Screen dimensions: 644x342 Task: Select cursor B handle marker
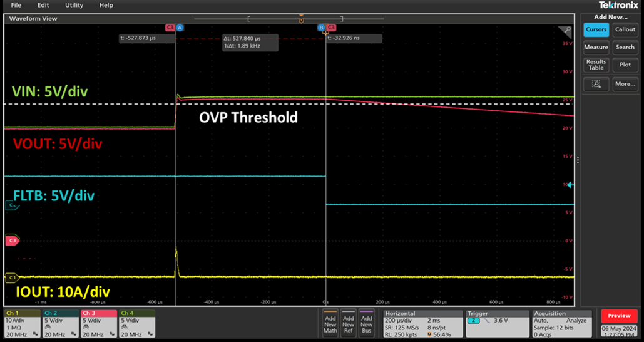321,28
